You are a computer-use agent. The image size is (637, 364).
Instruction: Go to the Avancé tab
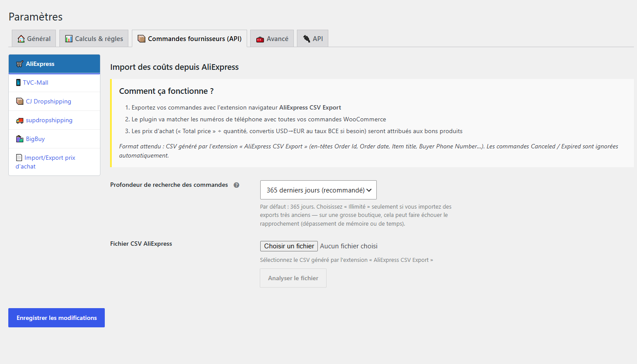(272, 38)
